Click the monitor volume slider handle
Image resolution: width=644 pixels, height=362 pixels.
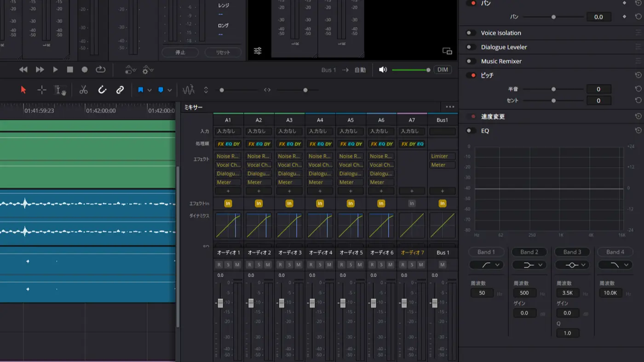428,70
